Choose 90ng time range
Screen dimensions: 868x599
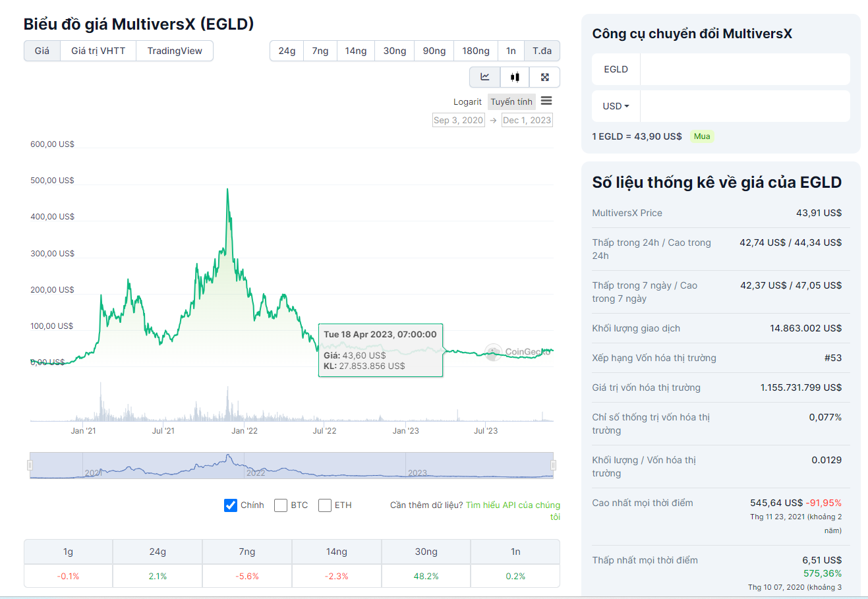coord(434,51)
